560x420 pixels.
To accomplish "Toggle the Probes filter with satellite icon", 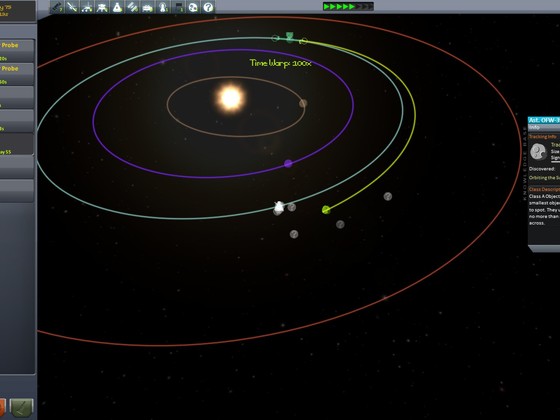I will tap(72, 7).
